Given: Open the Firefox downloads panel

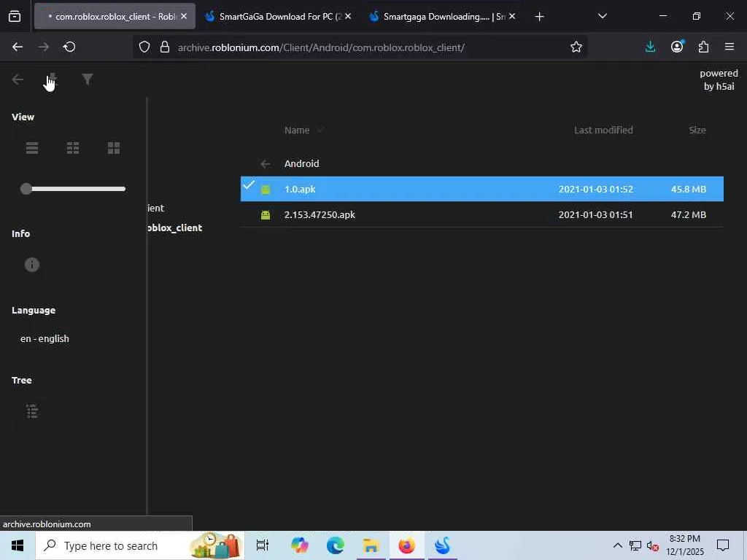Looking at the screenshot, I should pyautogui.click(x=650, y=47).
